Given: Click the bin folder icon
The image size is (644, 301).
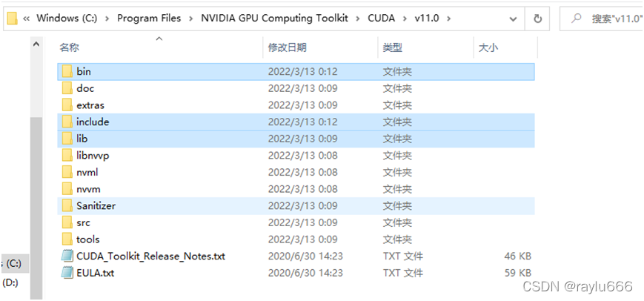Looking at the screenshot, I should point(67,71).
